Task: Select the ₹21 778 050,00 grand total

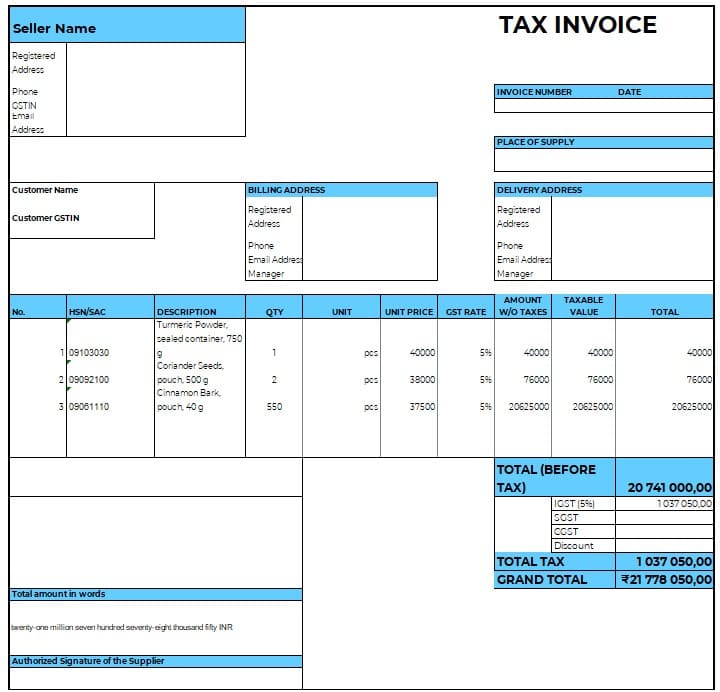Action: pos(666,579)
